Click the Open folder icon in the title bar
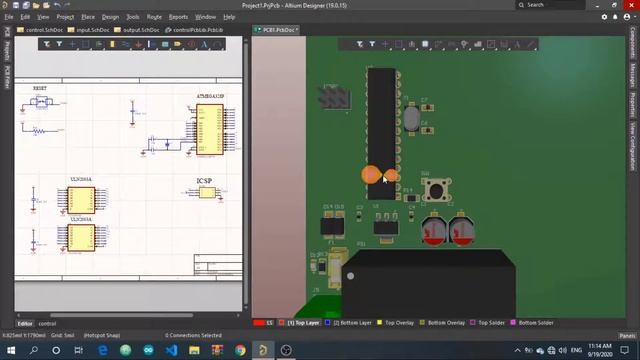Image resolution: width=640 pixels, height=360 pixels. (36, 5)
